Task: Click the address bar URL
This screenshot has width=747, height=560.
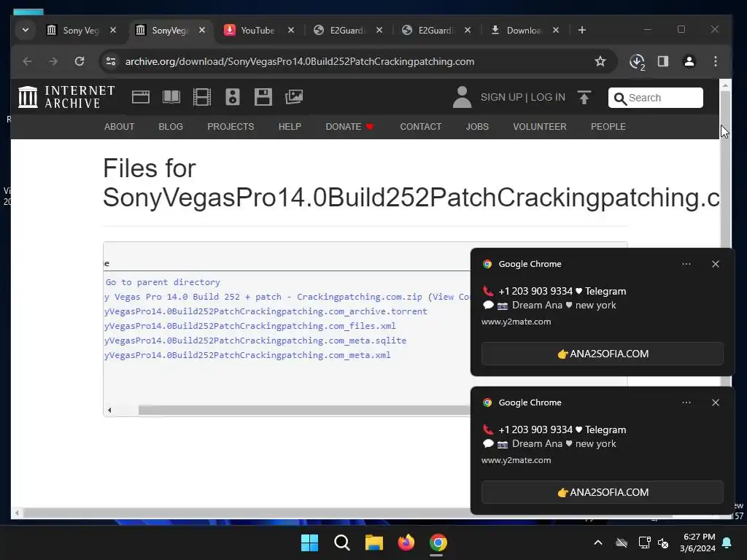Action: tap(300, 61)
